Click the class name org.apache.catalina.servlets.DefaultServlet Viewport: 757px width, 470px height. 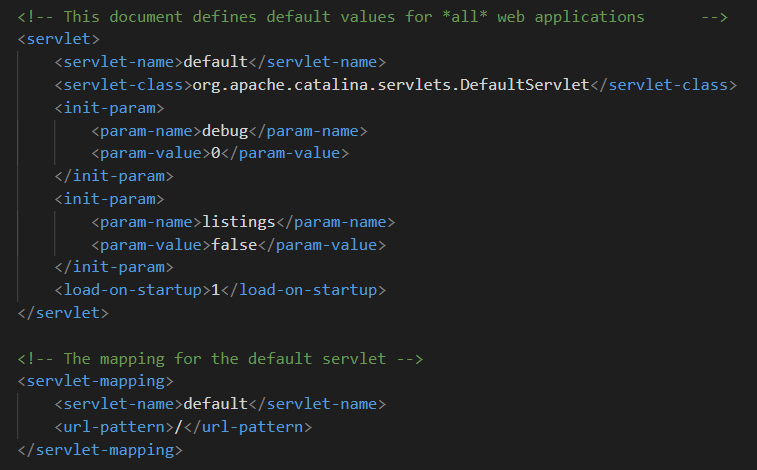pos(391,85)
